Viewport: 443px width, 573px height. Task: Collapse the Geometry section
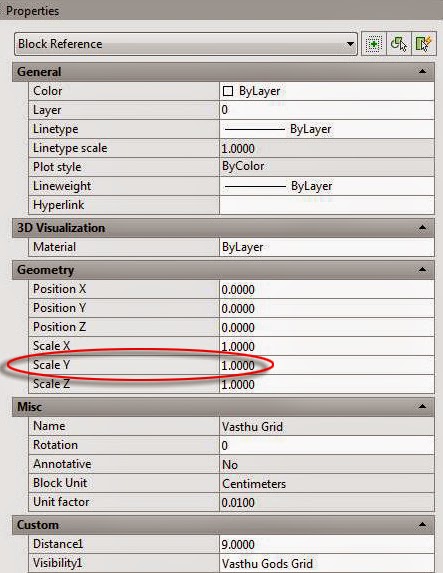tap(422, 270)
